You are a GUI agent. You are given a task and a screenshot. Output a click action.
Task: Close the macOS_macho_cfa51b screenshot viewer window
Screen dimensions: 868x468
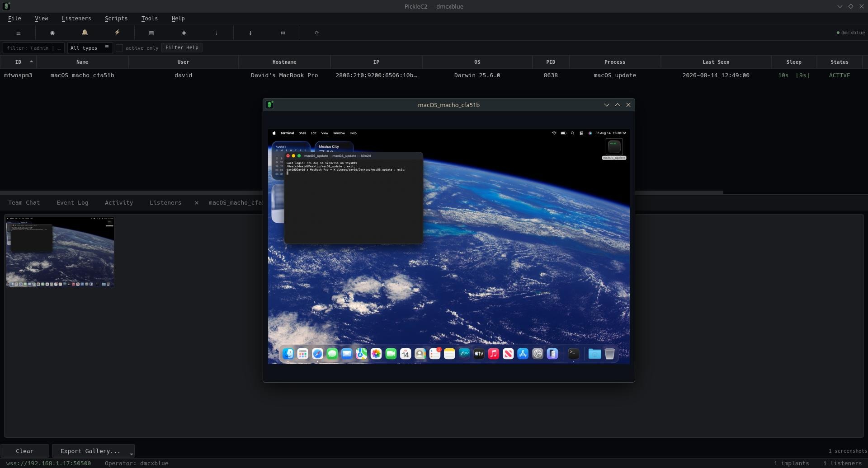pyautogui.click(x=628, y=105)
